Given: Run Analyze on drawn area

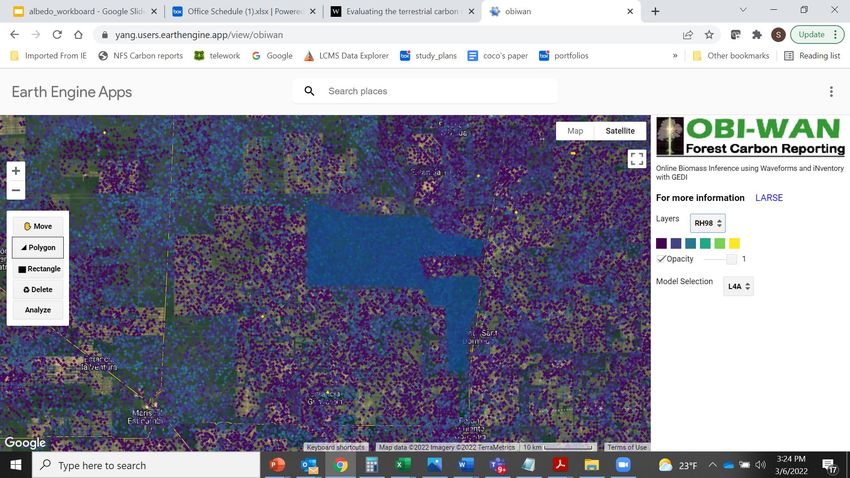Looking at the screenshot, I should pyautogui.click(x=38, y=310).
